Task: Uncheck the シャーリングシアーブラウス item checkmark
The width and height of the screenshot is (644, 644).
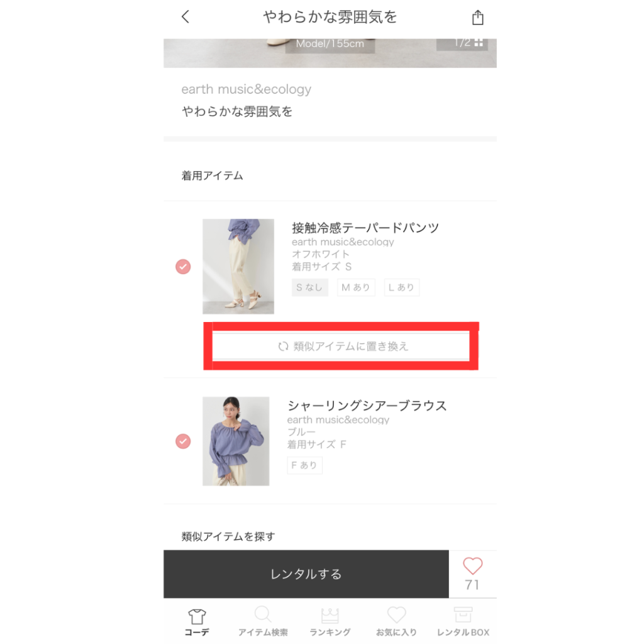Action: click(x=183, y=441)
